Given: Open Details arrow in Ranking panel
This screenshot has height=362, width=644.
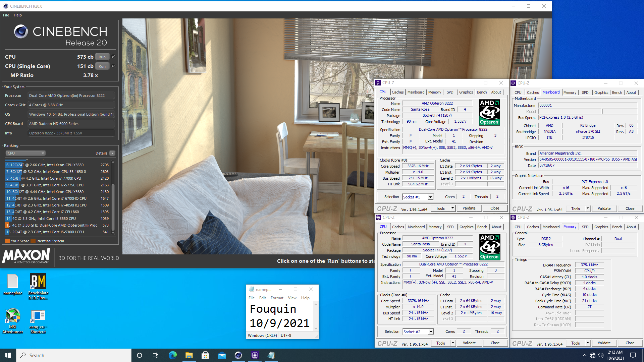Looking at the screenshot, I should click(x=112, y=153).
